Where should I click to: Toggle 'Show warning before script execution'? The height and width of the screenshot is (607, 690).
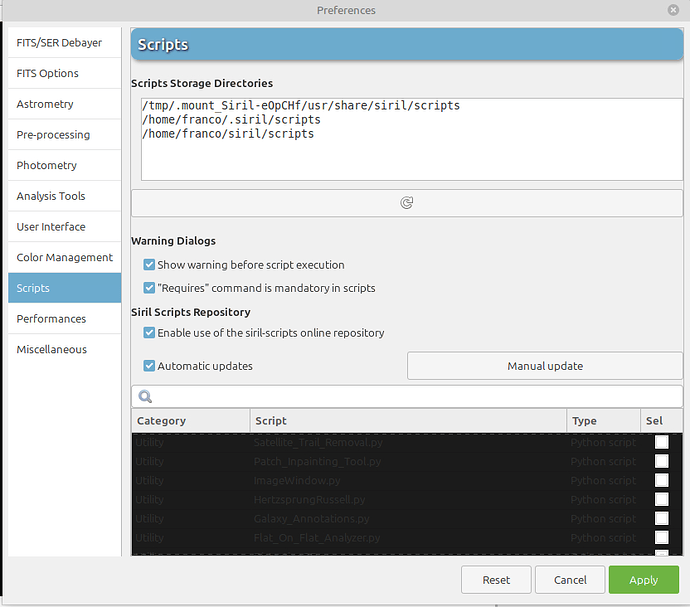pos(149,265)
